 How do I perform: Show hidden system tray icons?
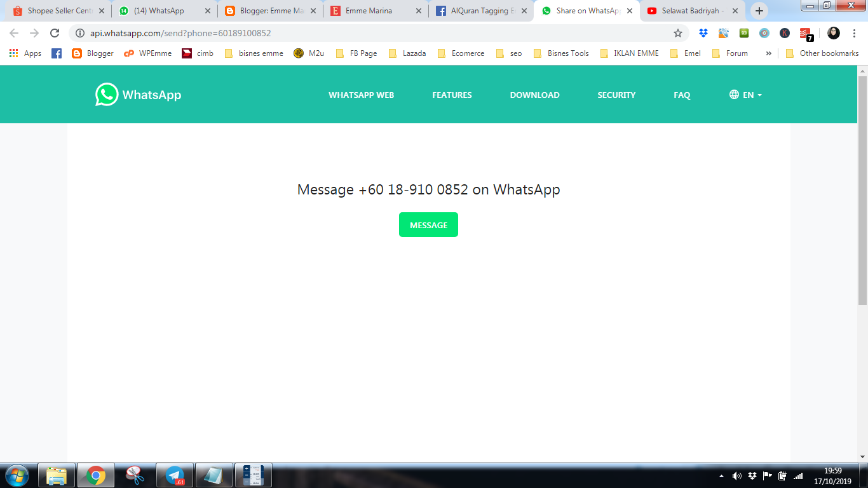(x=721, y=476)
